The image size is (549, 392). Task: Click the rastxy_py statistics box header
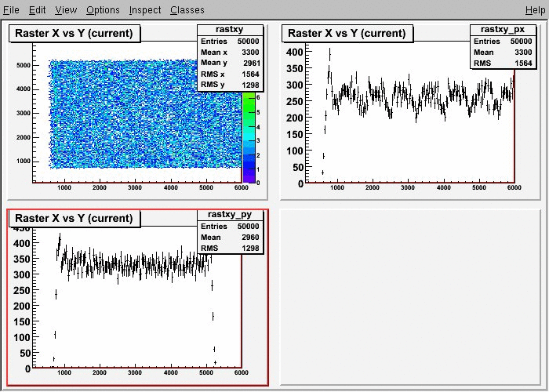pos(230,214)
